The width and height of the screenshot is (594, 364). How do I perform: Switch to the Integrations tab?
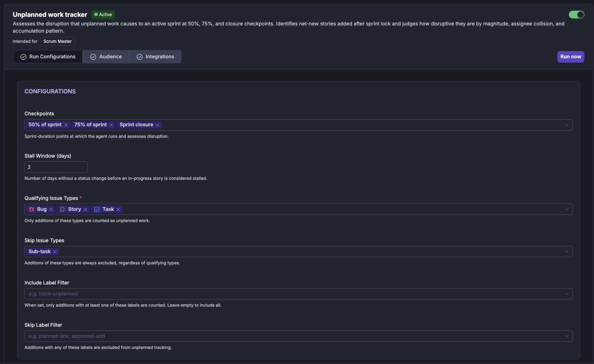[x=155, y=57]
